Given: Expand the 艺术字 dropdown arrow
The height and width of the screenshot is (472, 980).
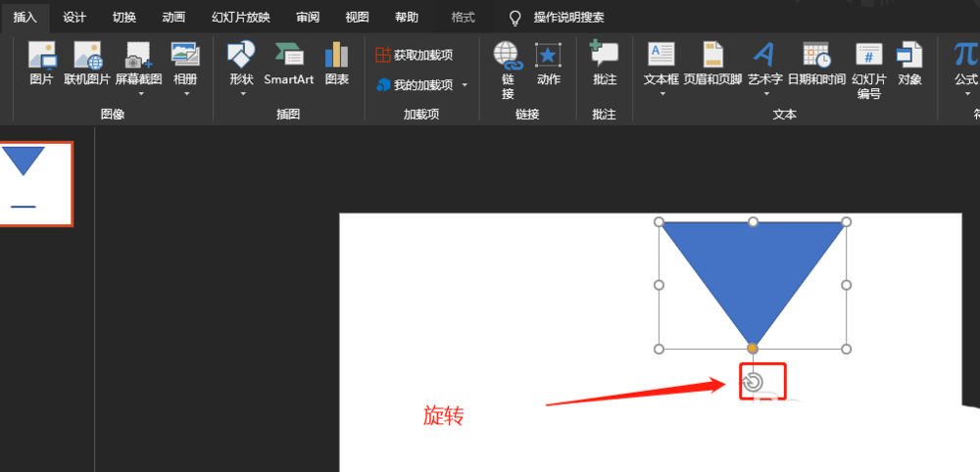Looking at the screenshot, I should [x=767, y=94].
